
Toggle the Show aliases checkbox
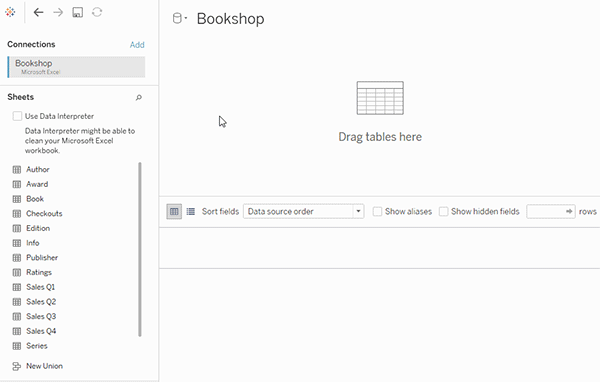(377, 211)
